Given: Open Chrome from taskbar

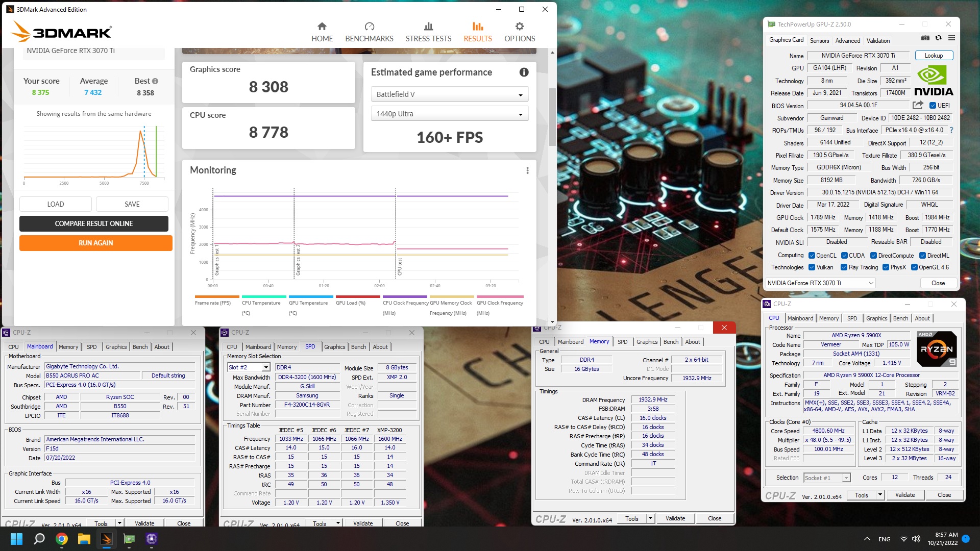Looking at the screenshot, I should tap(62, 539).
